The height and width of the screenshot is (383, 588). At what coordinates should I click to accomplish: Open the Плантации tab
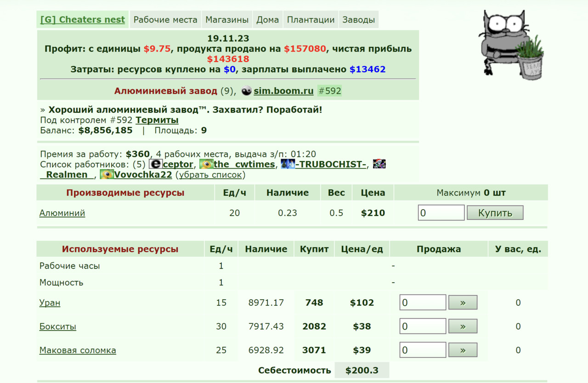[311, 20]
